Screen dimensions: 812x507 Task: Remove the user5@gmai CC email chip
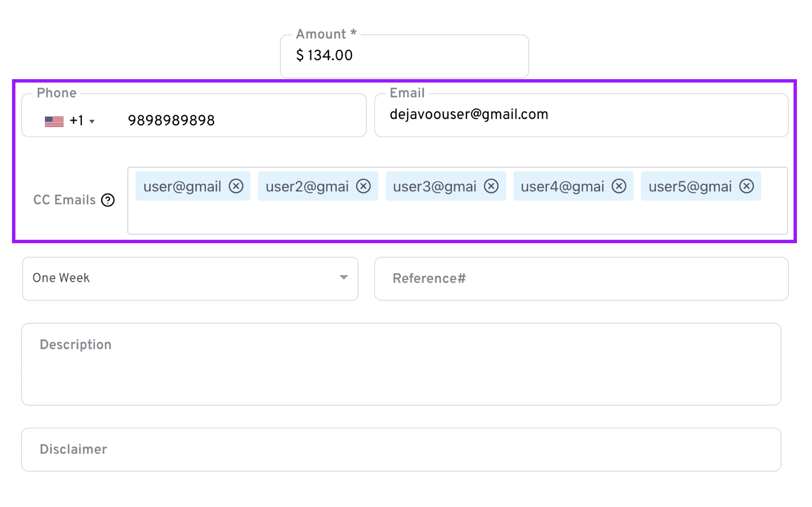click(x=747, y=186)
